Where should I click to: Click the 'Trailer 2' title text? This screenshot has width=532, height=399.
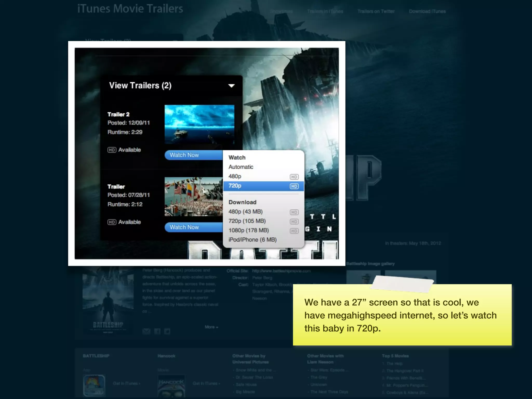pos(118,115)
